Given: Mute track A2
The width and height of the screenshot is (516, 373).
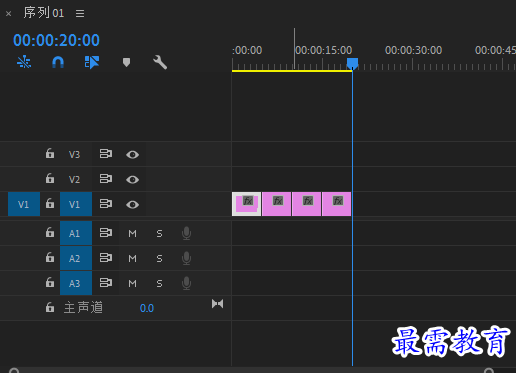Looking at the screenshot, I should pos(132,259).
